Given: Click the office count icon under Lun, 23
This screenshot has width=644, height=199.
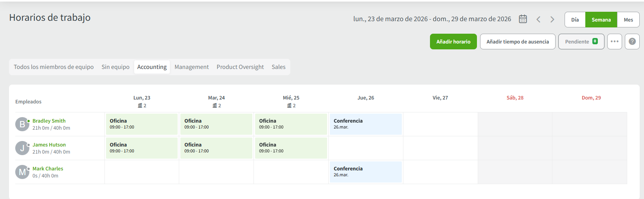Looking at the screenshot, I should coord(140,106).
